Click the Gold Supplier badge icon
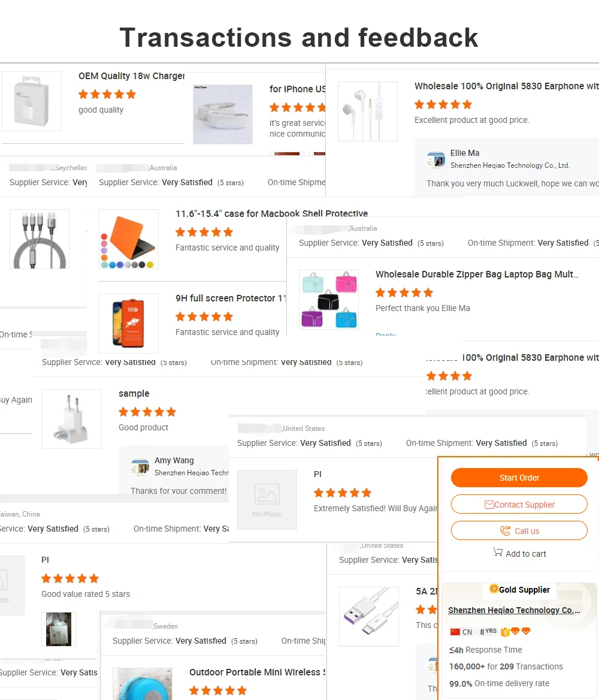Screen dimensions: 599x700 click(494, 589)
